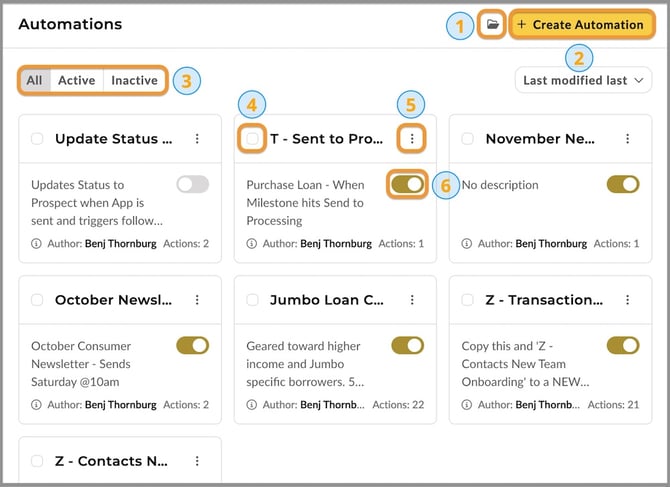The image size is (670, 487).
Task: Click the 'Copy this and Z - Contacts' description
Action: (526, 364)
